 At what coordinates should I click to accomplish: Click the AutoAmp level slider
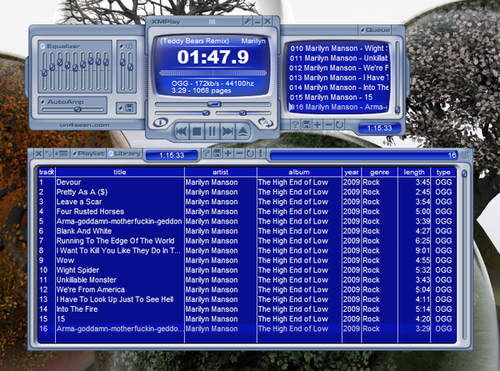coord(73,109)
